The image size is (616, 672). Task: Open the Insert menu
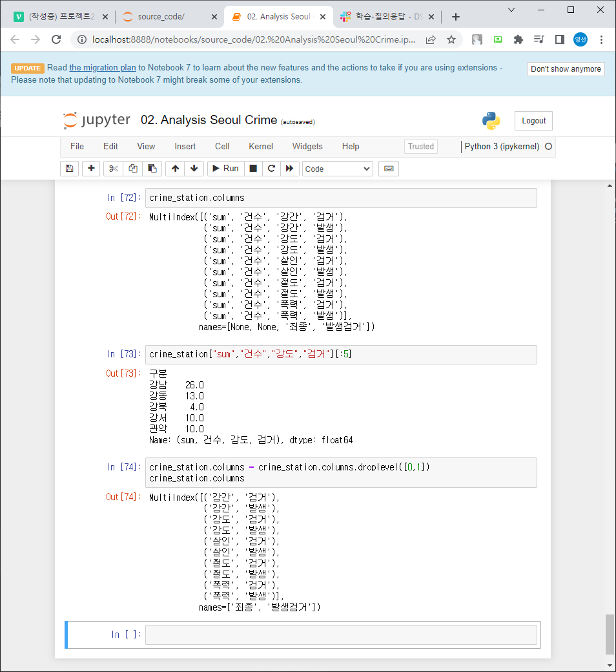185,147
